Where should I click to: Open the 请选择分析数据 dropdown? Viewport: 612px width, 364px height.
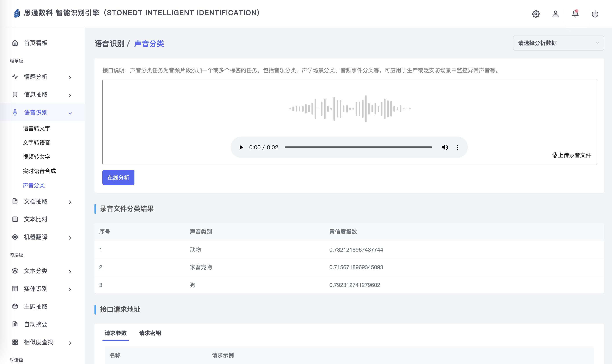pyautogui.click(x=558, y=43)
